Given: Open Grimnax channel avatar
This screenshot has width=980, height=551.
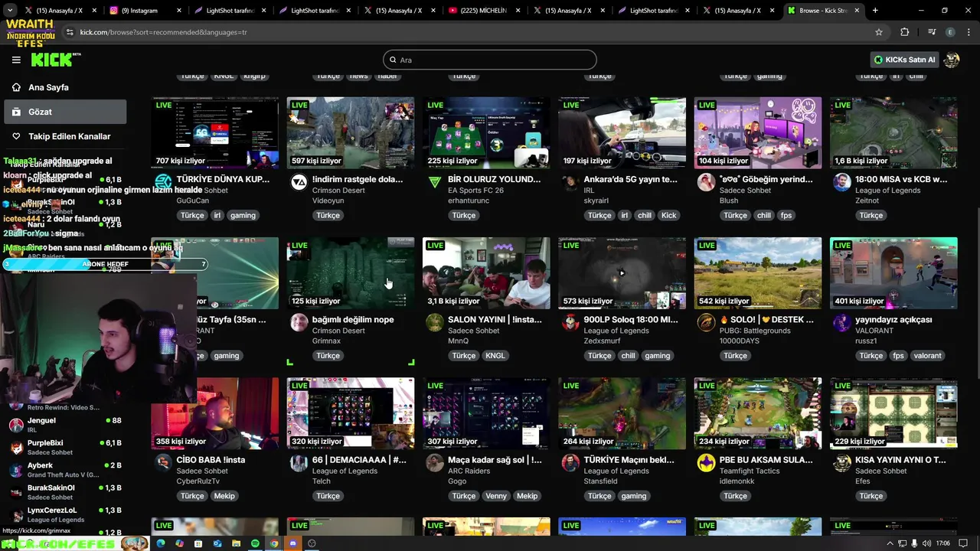Looking at the screenshot, I should click(x=299, y=322).
